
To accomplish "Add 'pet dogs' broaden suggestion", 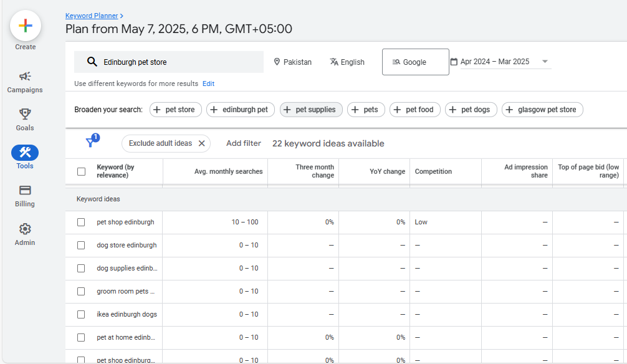I will pyautogui.click(x=471, y=110).
